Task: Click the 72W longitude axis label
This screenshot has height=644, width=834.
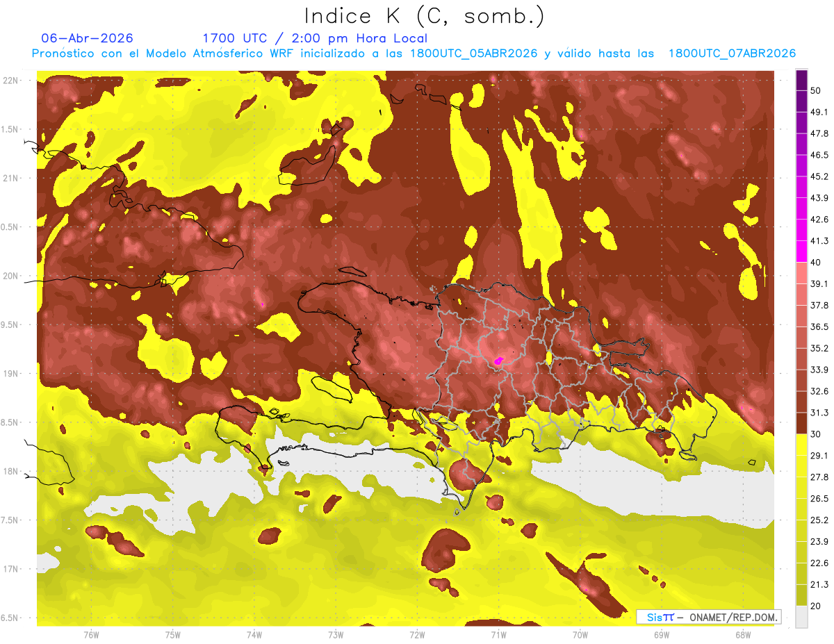Action: tap(417, 634)
